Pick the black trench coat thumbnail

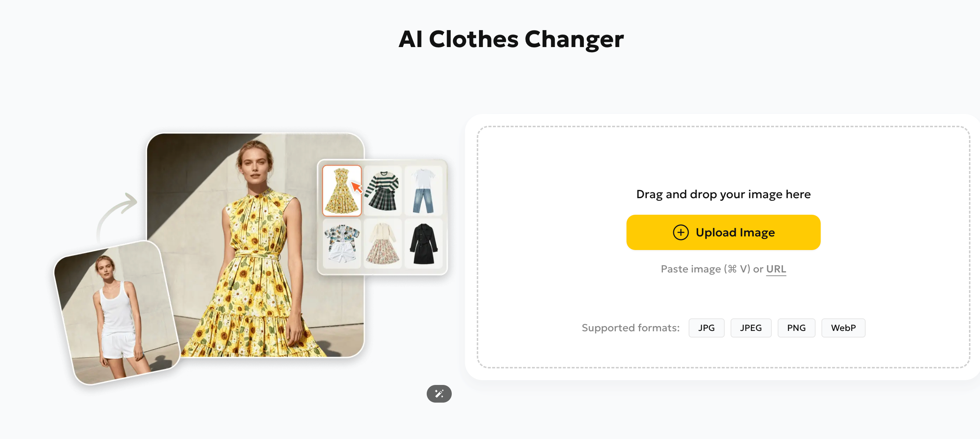423,244
